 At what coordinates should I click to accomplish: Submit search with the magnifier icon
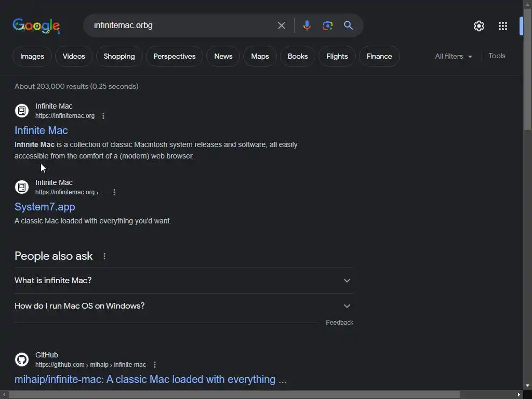pyautogui.click(x=348, y=25)
